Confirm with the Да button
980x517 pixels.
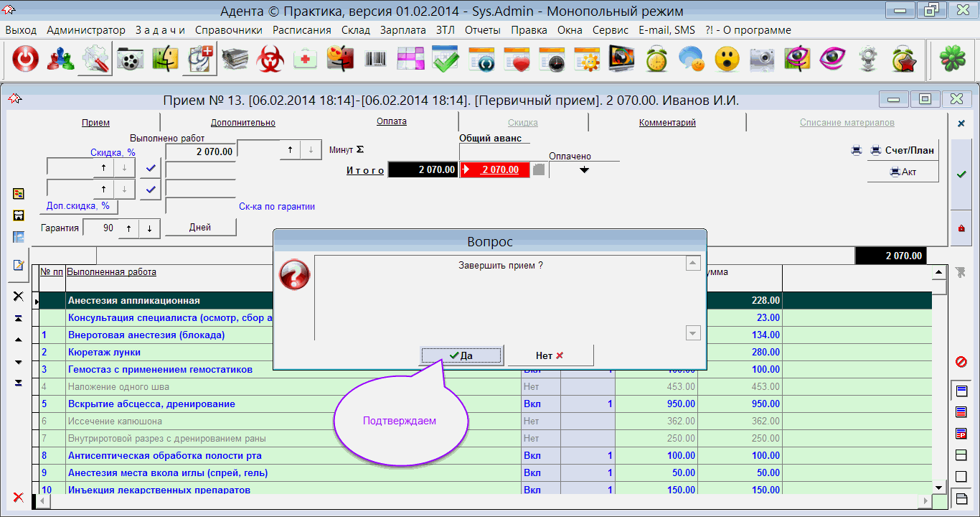(x=461, y=355)
